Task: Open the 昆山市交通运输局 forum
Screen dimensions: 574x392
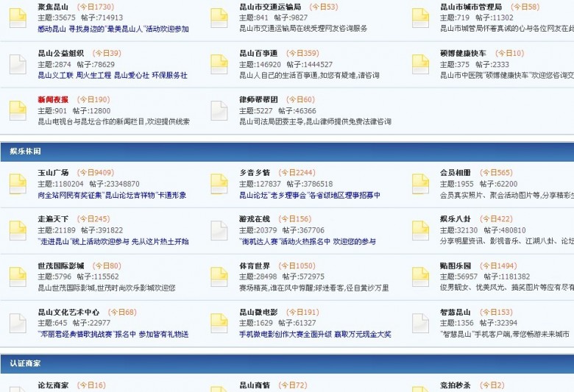Action: pos(270,7)
